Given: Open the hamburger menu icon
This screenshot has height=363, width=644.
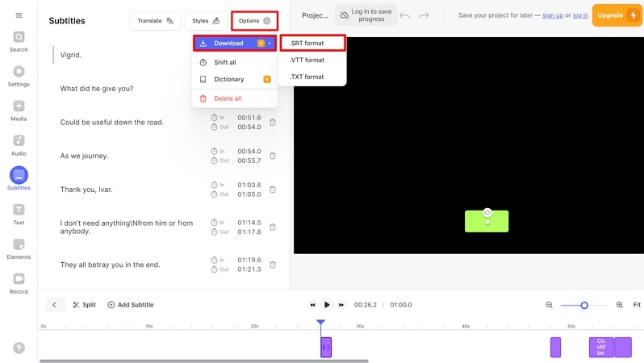Looking at the screenshot, I should pyautogui.click(x=19, y=15).
